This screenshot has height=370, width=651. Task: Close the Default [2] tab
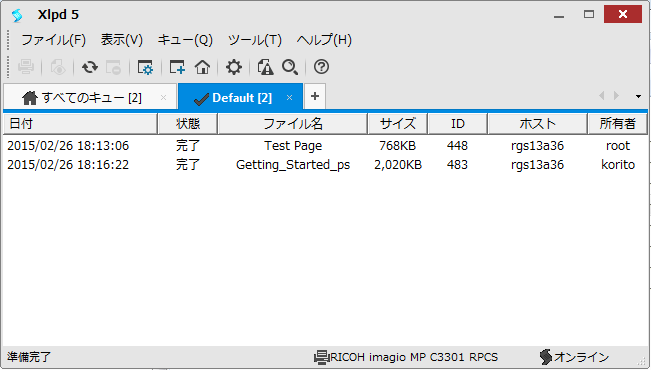[289, 98]
